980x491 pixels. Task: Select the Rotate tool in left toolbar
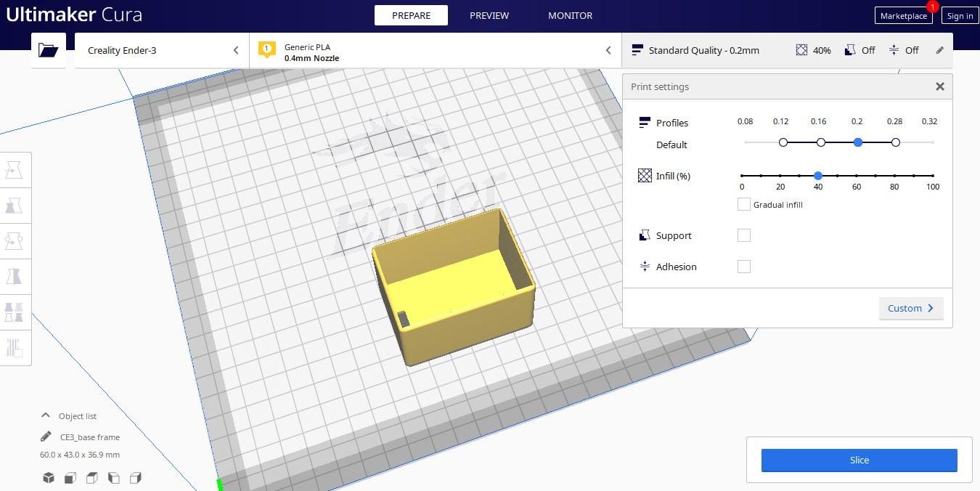(x=14, y=241)
